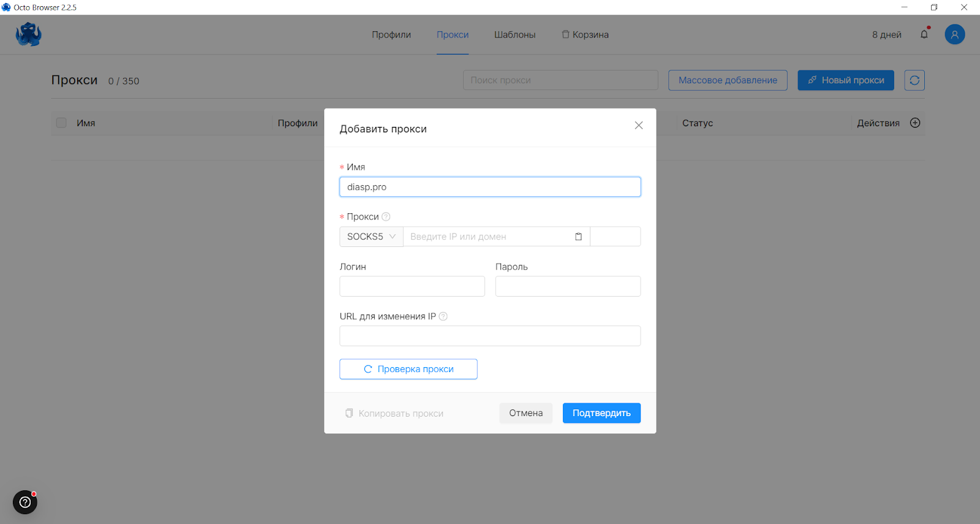This screenshot has width=980, height=524.
Task: Focus the Имя field containing diasp.pro
Action: coord(490,187)
